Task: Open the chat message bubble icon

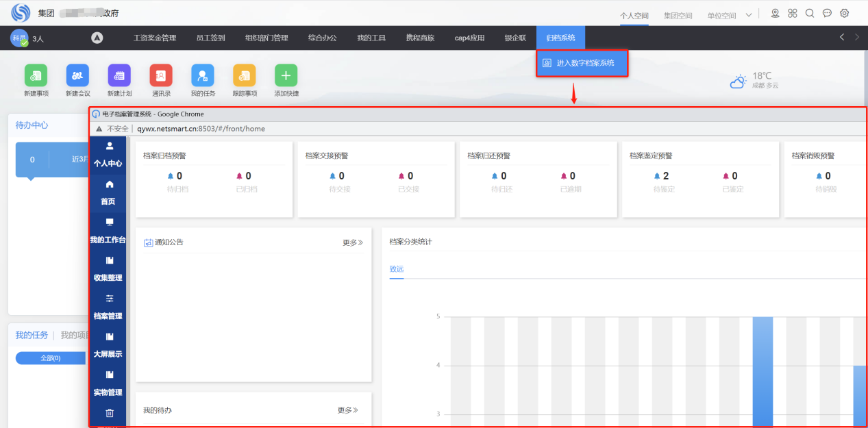Action: click(827, 13)
